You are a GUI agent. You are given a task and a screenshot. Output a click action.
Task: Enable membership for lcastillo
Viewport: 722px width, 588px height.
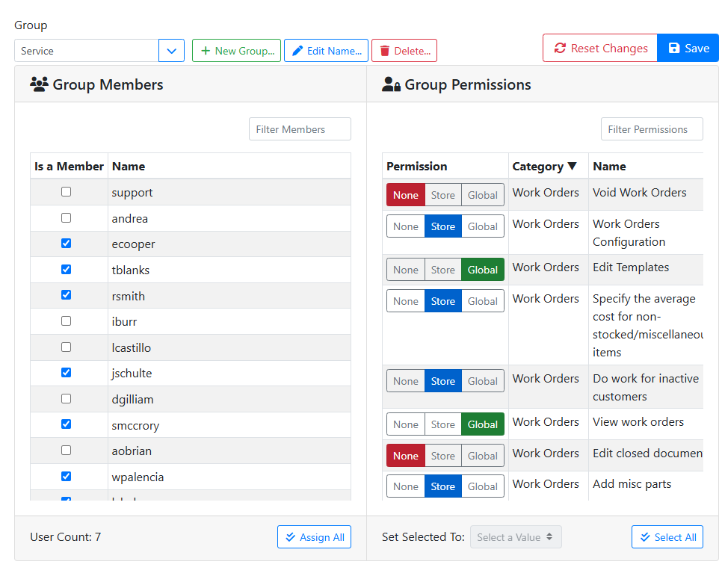click(x=67, y=347)
